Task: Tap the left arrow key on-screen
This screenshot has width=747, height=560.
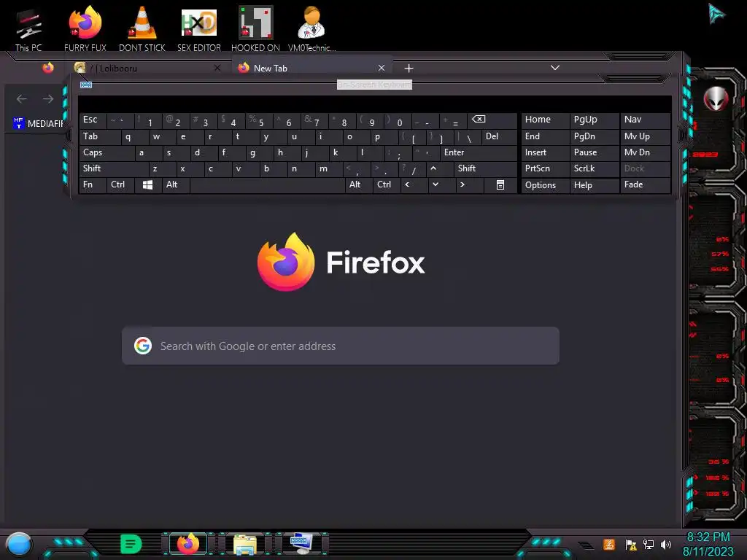Action: (414, 184)
